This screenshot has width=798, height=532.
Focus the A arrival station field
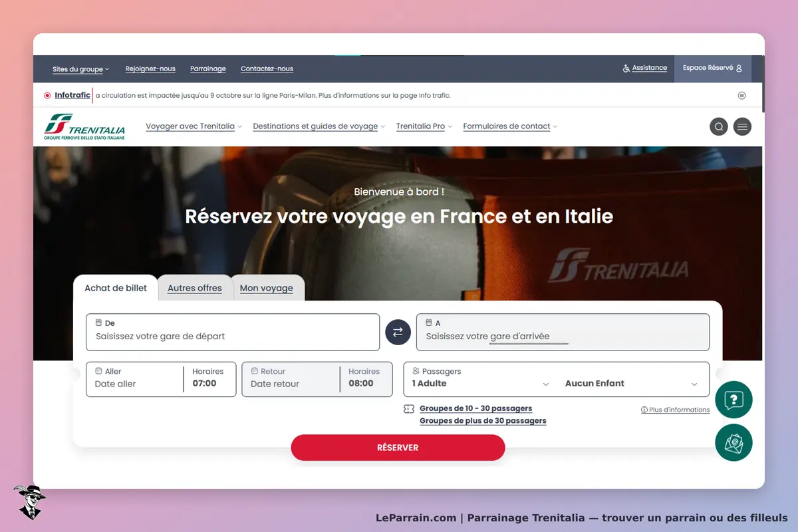563,332
